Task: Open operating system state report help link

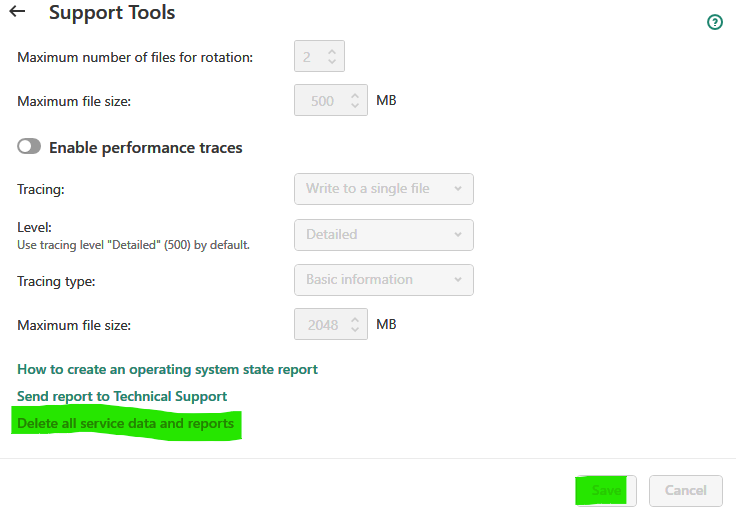Action: [167, 370]
